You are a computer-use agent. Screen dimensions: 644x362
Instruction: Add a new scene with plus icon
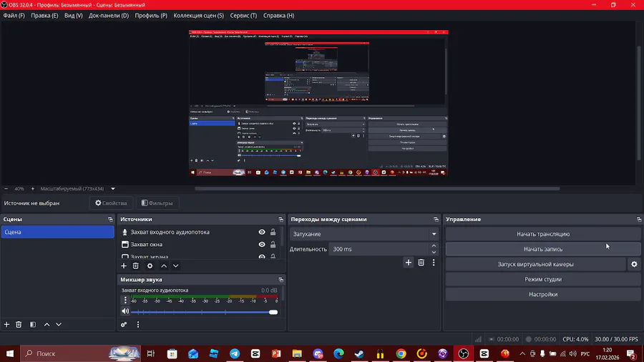6,325
